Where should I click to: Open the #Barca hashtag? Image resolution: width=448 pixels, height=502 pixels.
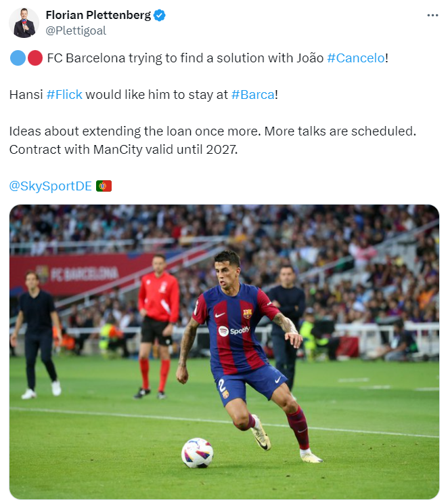pyautogui.click(x=252, y=94)
